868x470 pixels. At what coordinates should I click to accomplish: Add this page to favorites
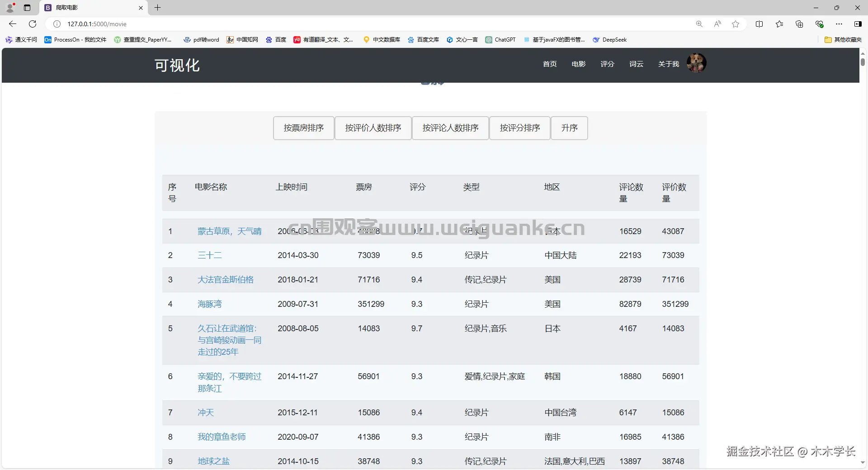(736, 24)
